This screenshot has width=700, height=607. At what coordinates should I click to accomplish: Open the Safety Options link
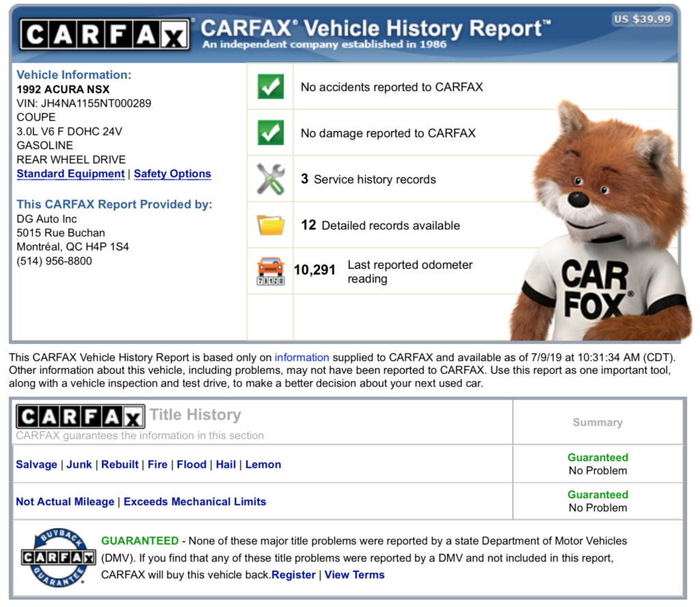tap(172, 174)
